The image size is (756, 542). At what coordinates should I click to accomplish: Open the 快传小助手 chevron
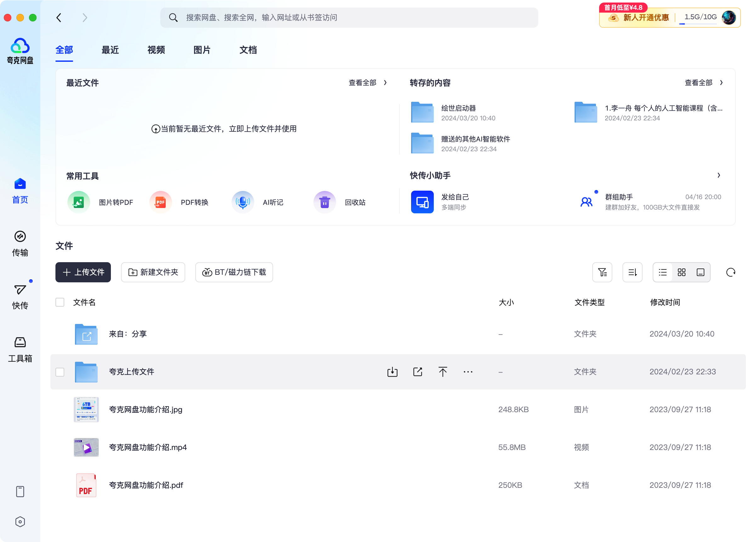click(x=719, y=175)
